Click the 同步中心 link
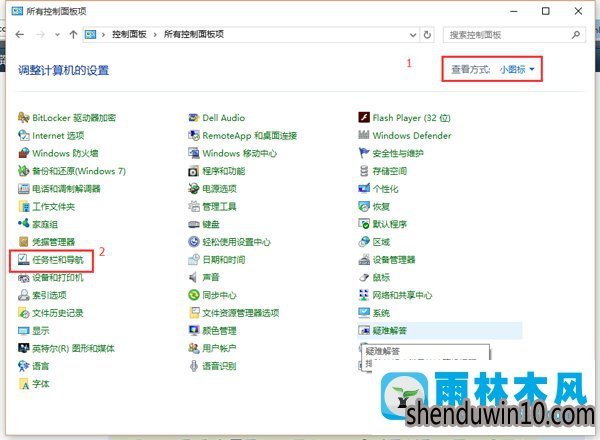 point(219,295)
